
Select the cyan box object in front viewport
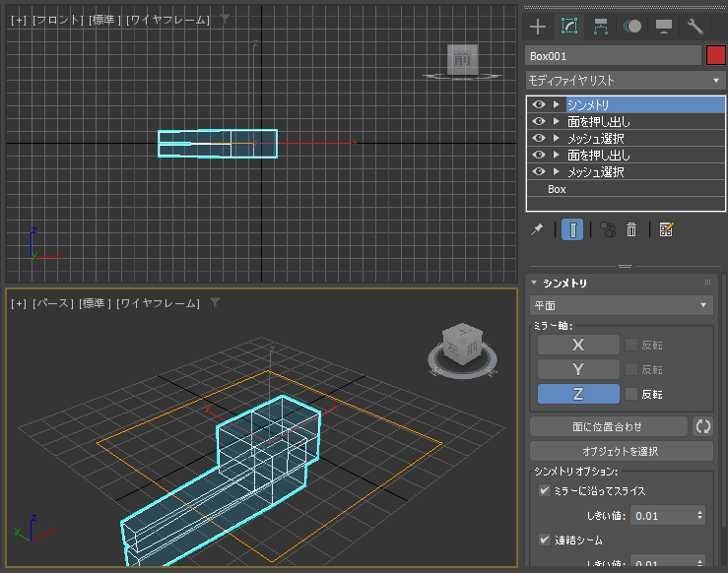click(x=218, y=144)
